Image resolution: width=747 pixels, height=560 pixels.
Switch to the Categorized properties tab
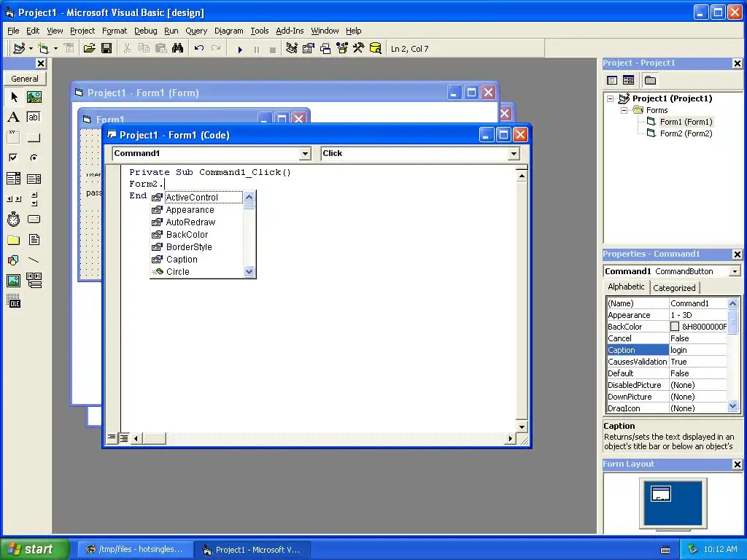click(674, 287)
